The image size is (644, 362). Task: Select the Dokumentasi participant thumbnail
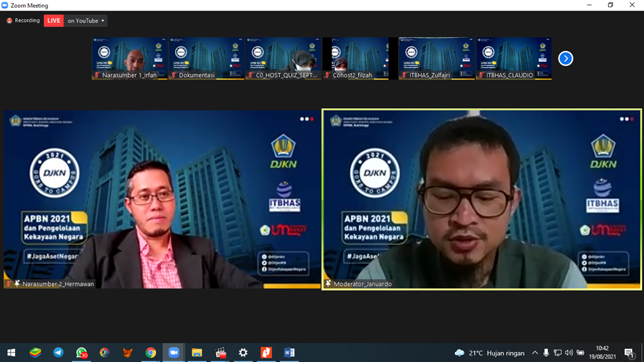coord(206,58)
